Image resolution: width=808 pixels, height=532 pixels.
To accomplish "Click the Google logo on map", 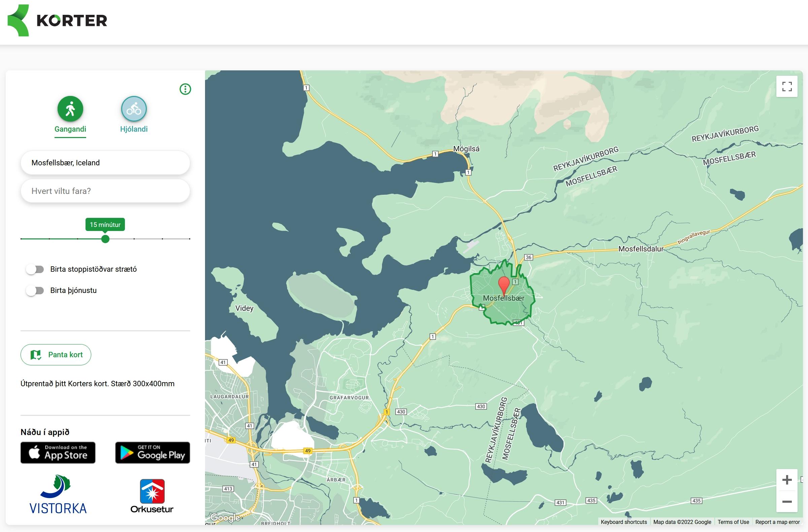I will click(x=225, y=518).
